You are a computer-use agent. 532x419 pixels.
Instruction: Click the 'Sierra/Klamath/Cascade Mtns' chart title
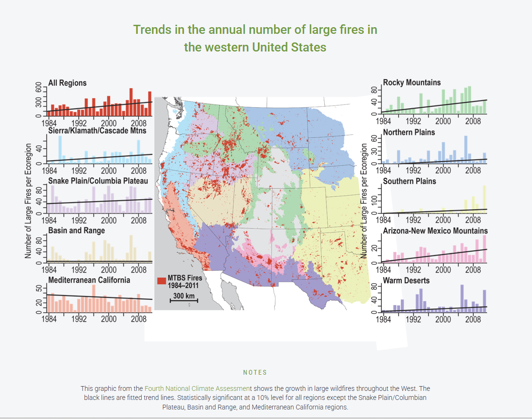(97, 131)
